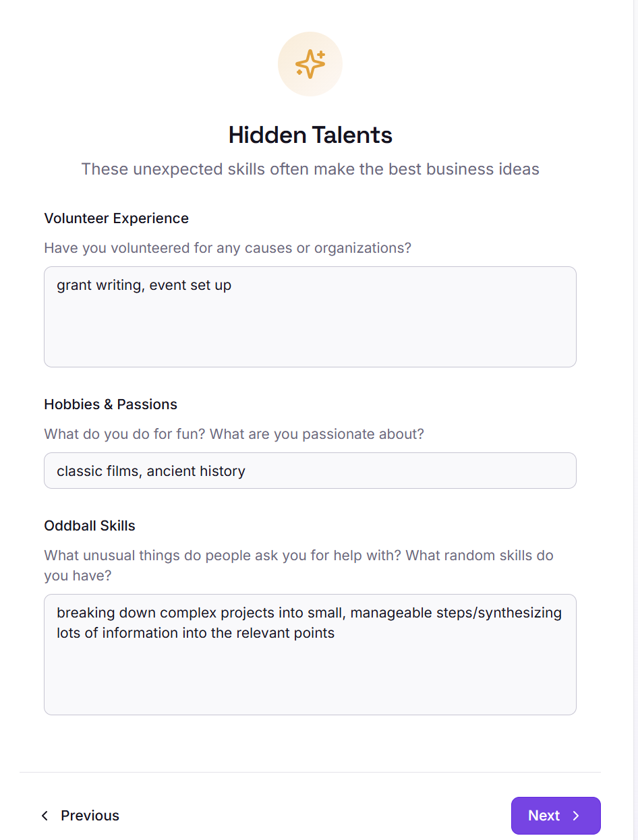Click the small dot detail of the sparkle icon
The image size is (638, 840).
point(299,72)
